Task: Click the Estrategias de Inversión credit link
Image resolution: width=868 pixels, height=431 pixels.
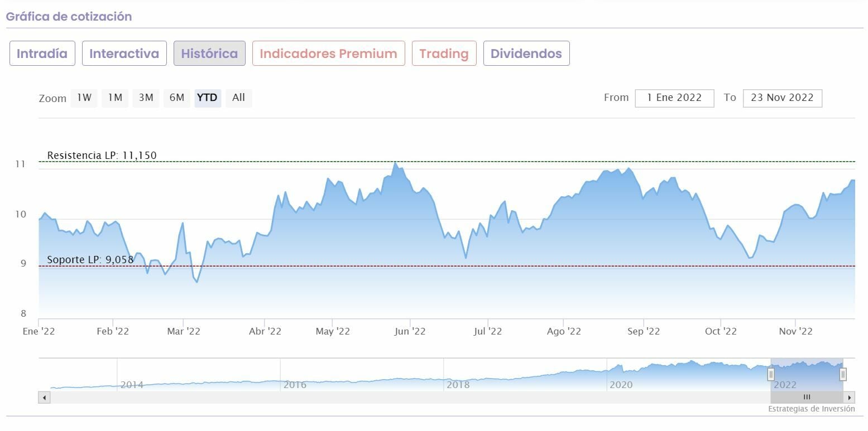Action: (x=811, y=409)
